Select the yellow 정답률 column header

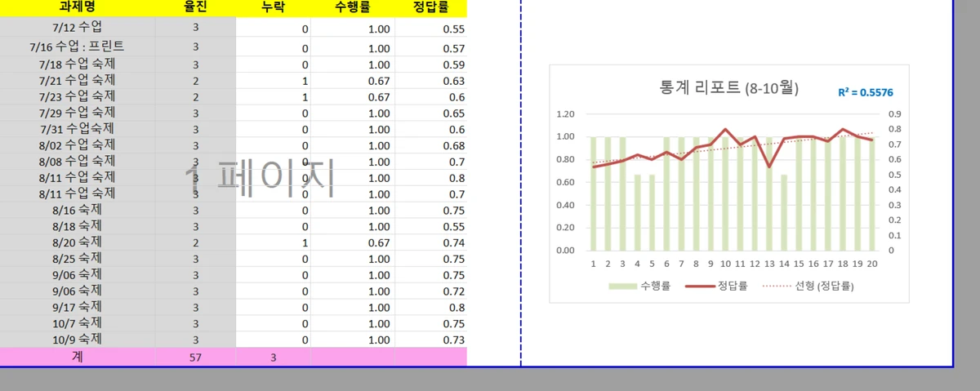tap(430, 8)
